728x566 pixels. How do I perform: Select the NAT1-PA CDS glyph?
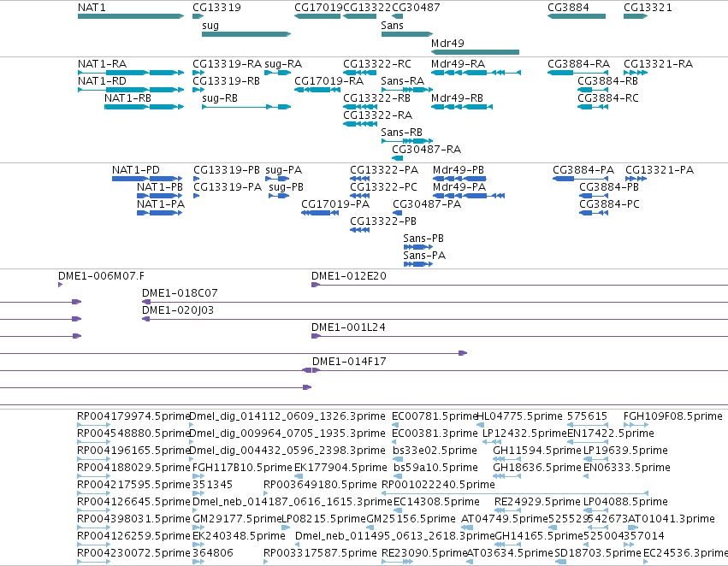160,213
